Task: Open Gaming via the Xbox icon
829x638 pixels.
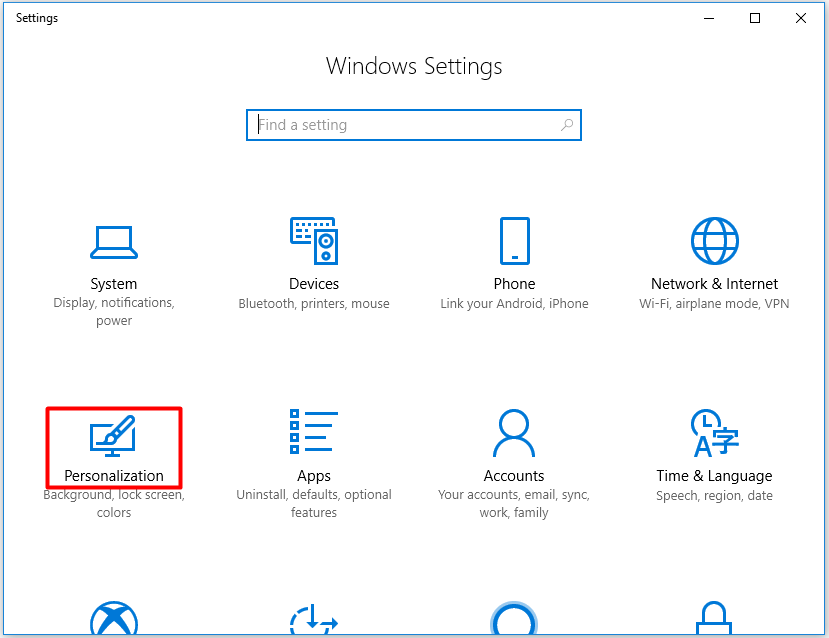Action: click(x=114, y=620)
